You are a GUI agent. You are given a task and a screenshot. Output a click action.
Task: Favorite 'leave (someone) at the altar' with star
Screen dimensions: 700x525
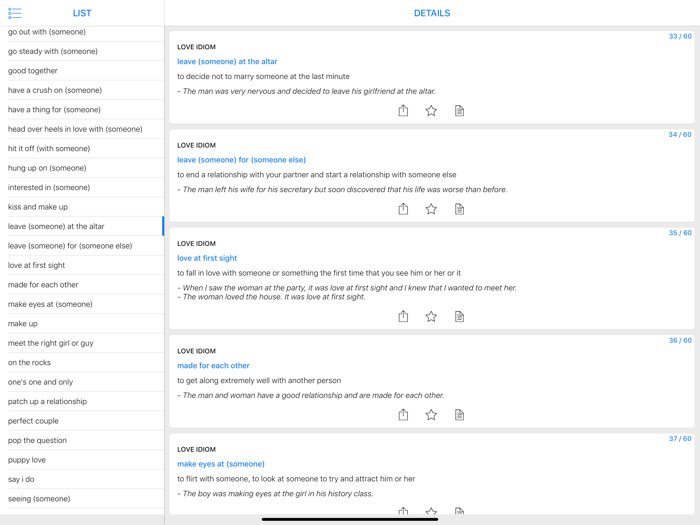click(431, 111)
